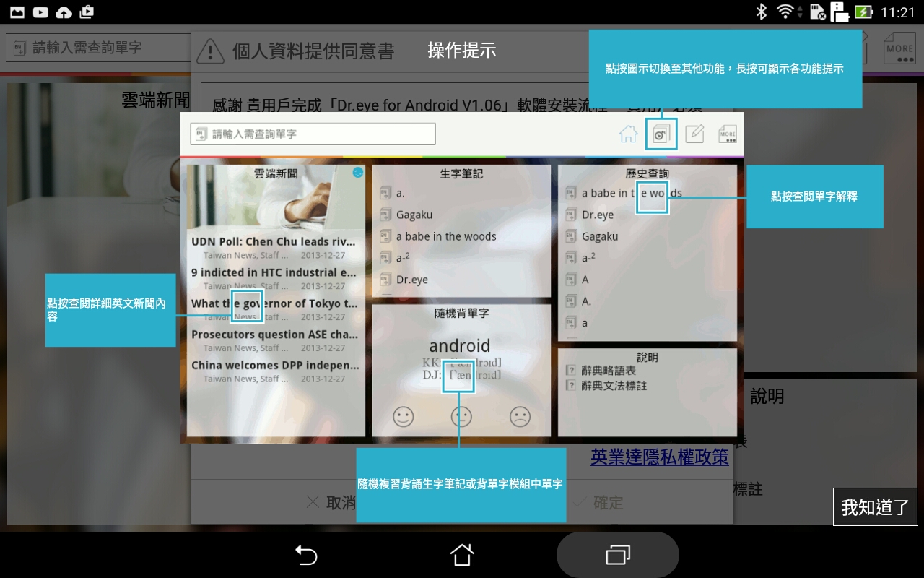
Task: Tap the Bluetooth icon in the status bar
Action: point(761,12)
